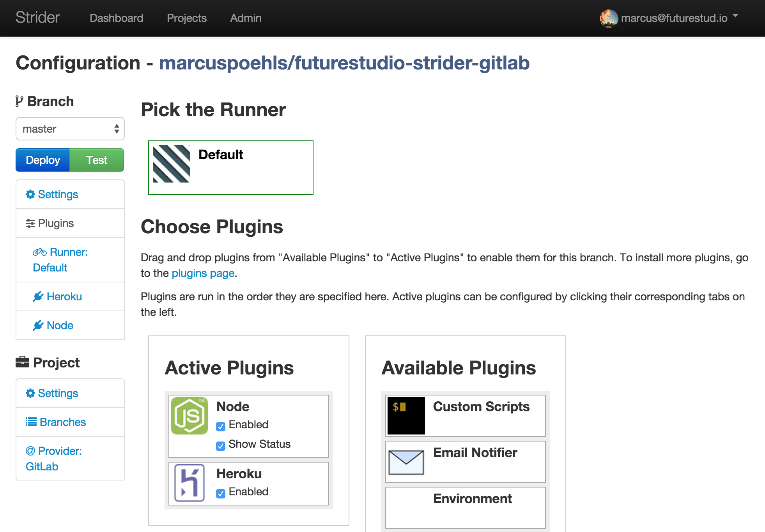Toggle Node Show Status checkbox
The image size is (765, 532).
point(221,445)
